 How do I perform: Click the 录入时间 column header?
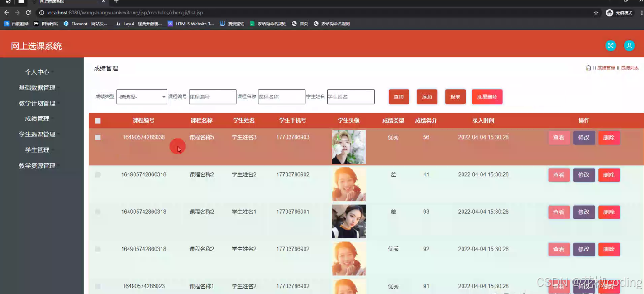pyautogui.click(x=483, y=120)
